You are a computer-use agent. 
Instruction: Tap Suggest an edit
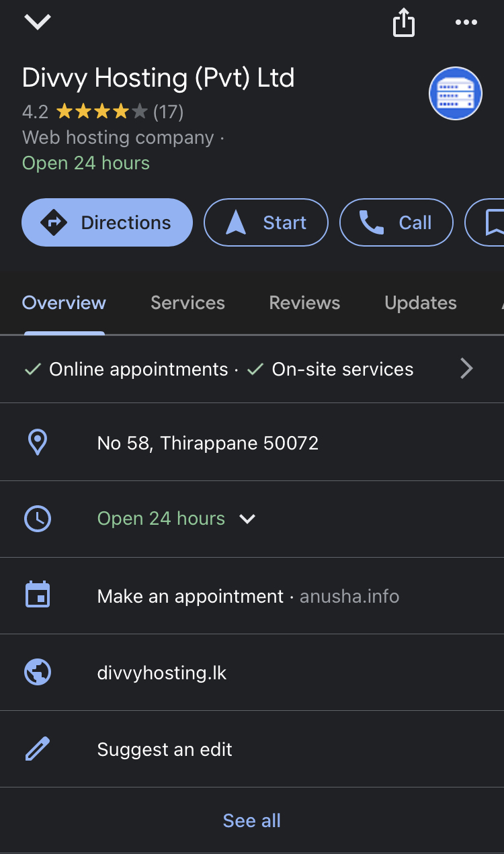[x=165, y=750]
